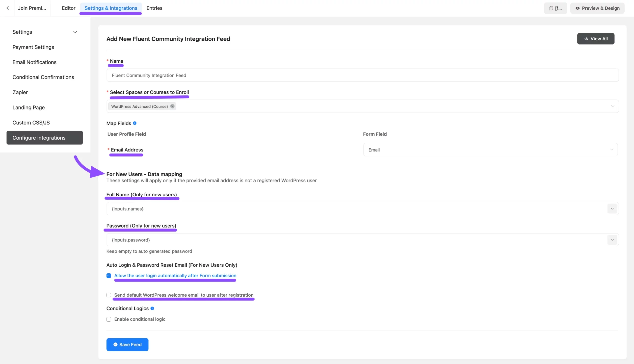Open Conditional Logics info tooltip icon

tap(152, 308)
